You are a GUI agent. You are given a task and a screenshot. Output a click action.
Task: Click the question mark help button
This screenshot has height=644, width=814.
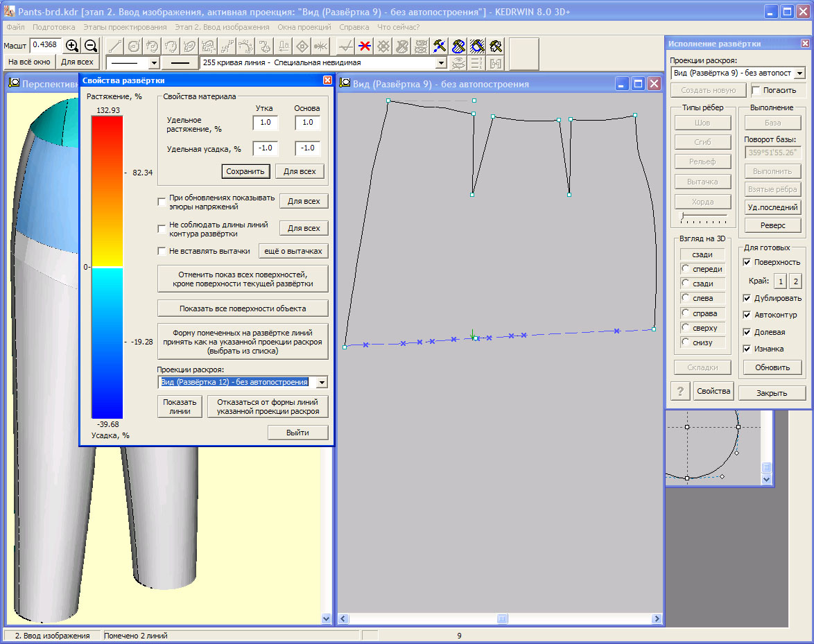(x=680, y=391)
